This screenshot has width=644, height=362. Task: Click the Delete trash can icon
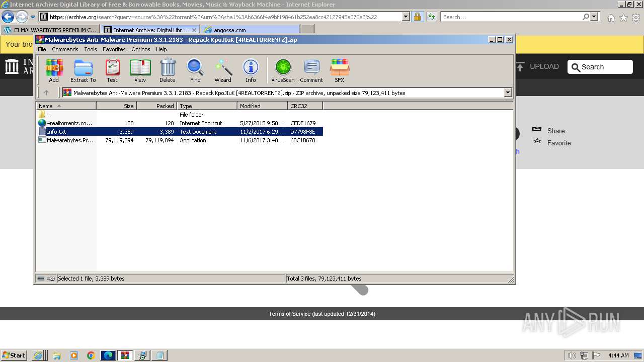coord(168,70)
